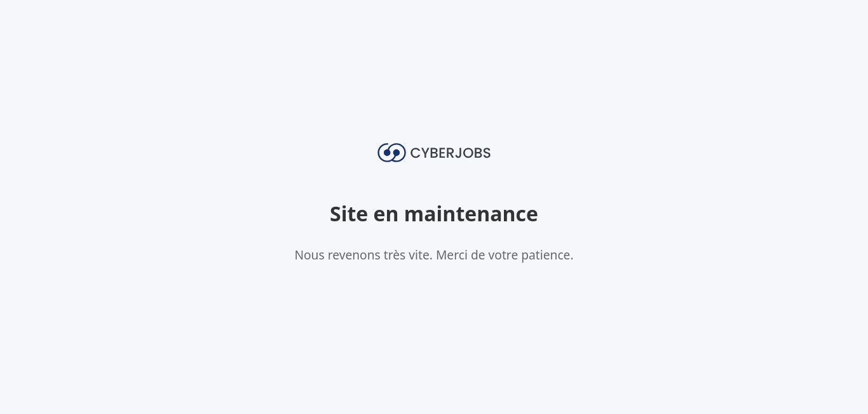The width and height of the screenshot is (868, 414).
Task: Click the right circle of the Cyberjobs logo
Action: pyautogui.click(x=398, y=153)
